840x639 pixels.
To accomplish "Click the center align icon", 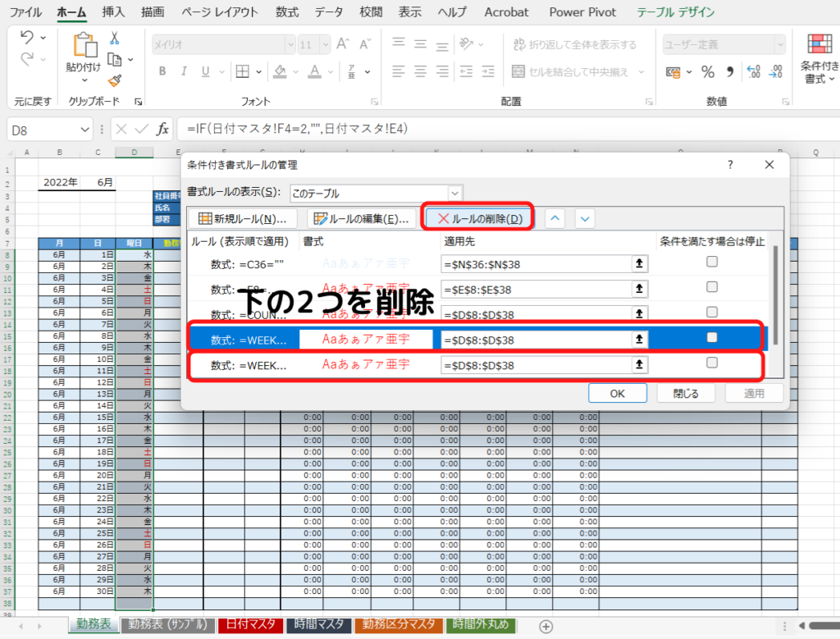I will point(421,71).
